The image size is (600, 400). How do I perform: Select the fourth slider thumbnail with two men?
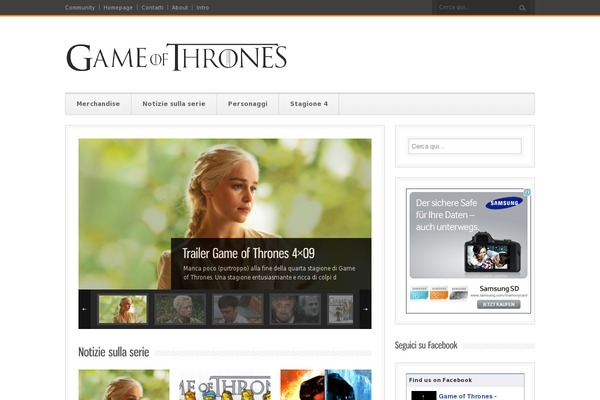[295, 309]
